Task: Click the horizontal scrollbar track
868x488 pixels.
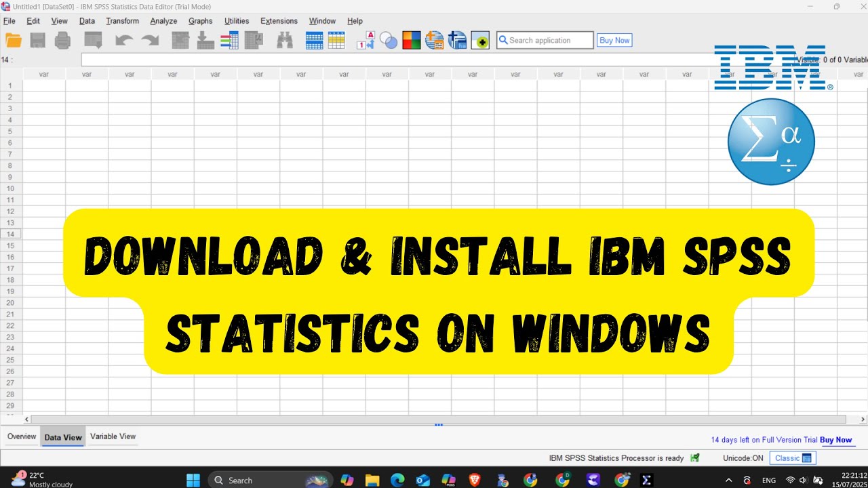Action: tap(438, 420)
